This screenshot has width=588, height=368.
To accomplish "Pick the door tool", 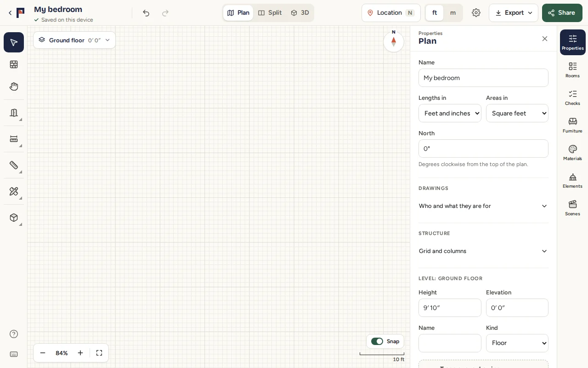I will coord(14,113).
